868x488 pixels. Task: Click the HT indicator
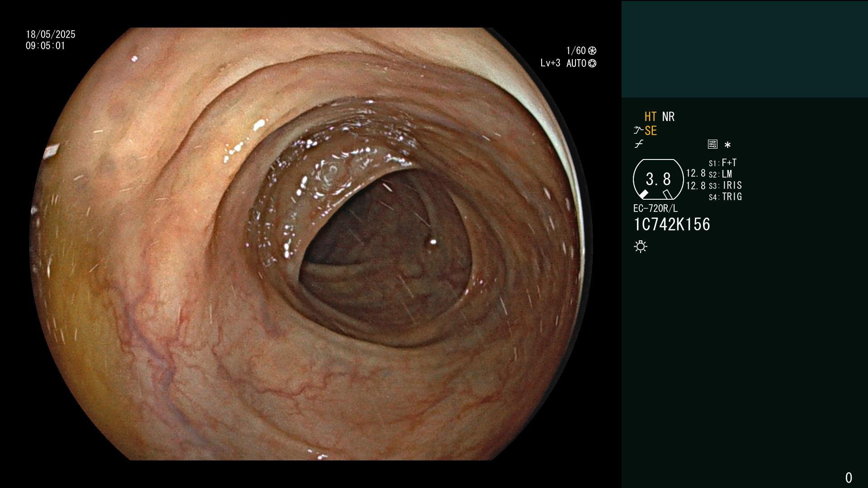point(651,117)
